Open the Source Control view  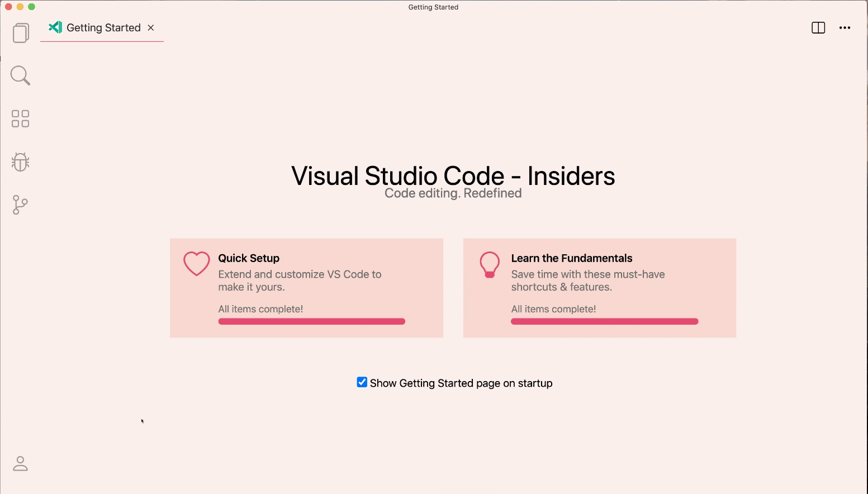click(20, 205)
